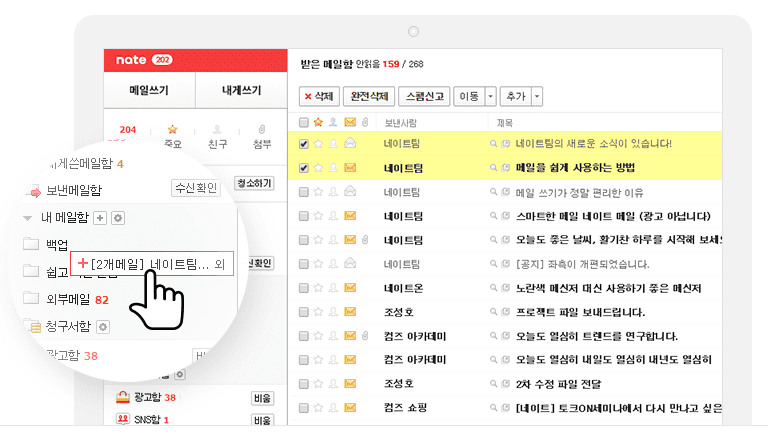This screenshot has width=768, height=442.
Task: Click the 광고함 shopping bag icon
Action: (x=123, y=397)
